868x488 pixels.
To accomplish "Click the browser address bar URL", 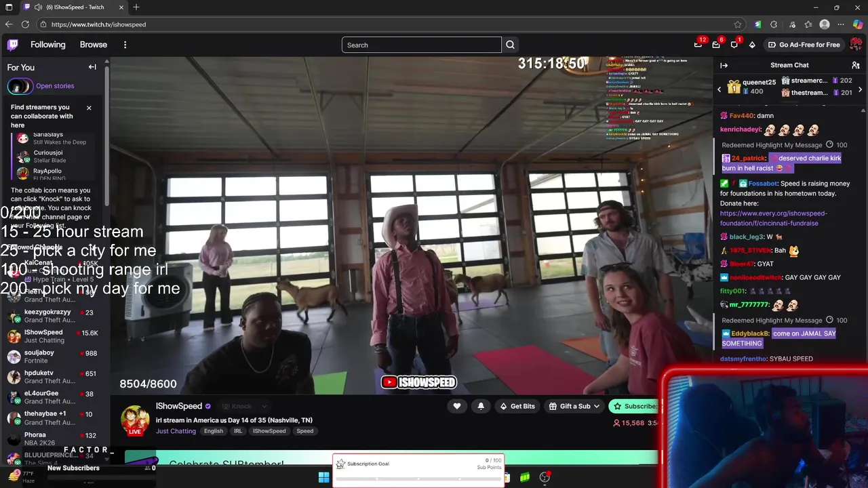I will pos(98,24).
